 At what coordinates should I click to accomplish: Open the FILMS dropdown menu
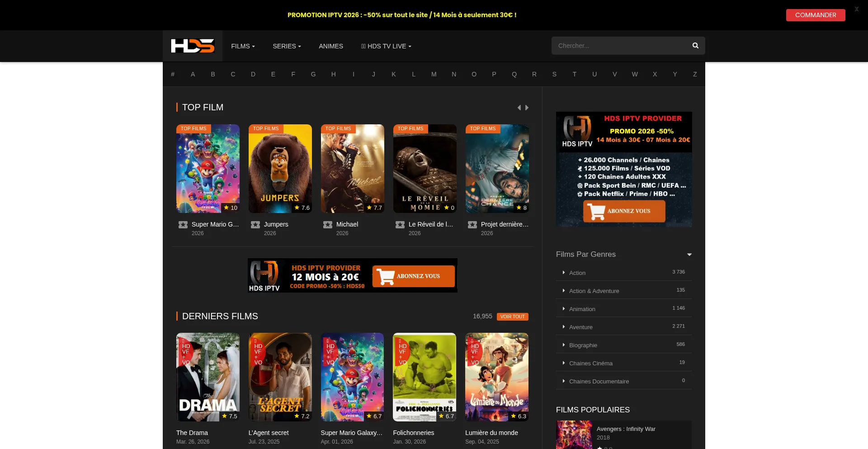(x=243, y=46)
